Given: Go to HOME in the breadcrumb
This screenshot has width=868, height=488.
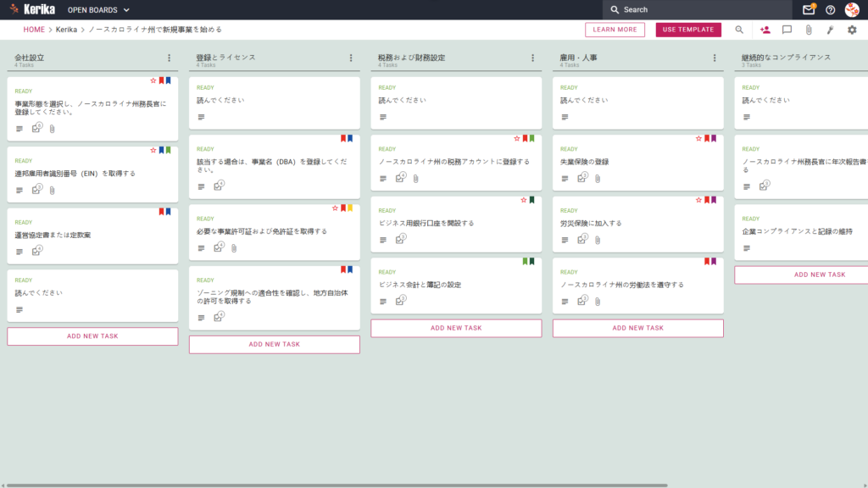Looking at the screenshot, I should pos(34,30).
